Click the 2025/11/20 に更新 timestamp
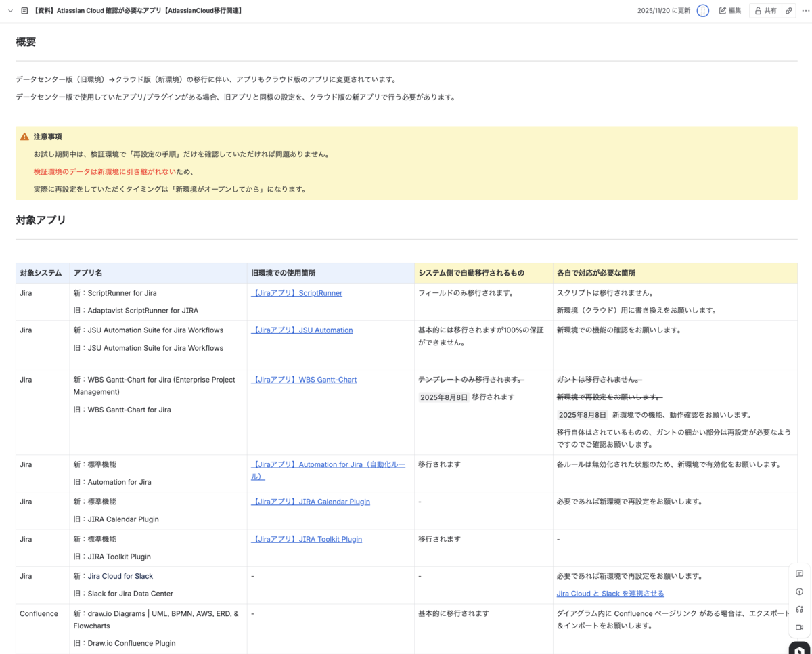This screenshot has height=654, width=812. pos(664,11)
